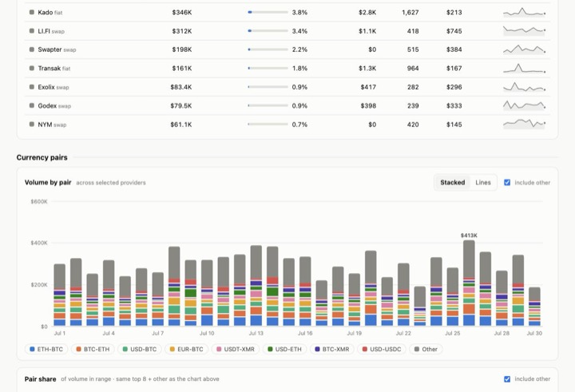Open the NYM sparkline chart

pos(525,125)
